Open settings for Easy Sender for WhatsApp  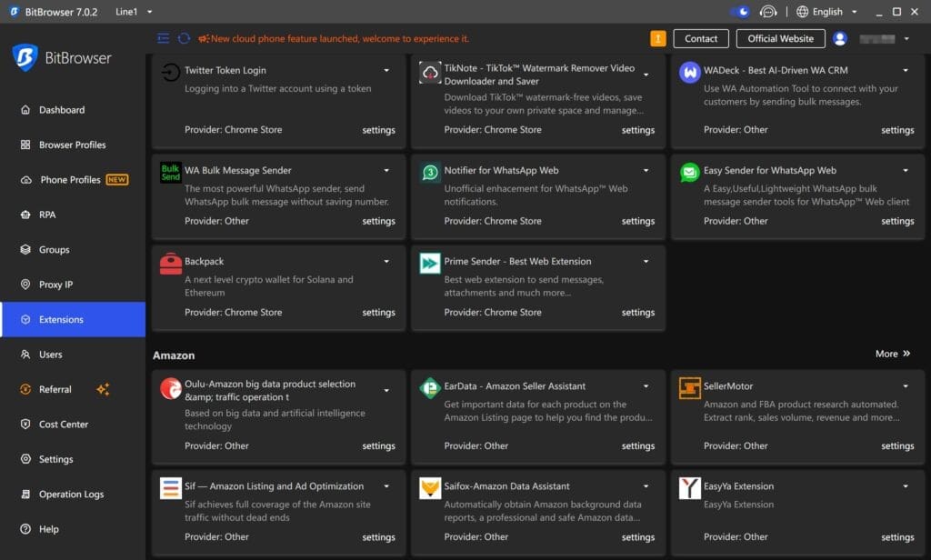pyautogui.click(x=897, y=221)
